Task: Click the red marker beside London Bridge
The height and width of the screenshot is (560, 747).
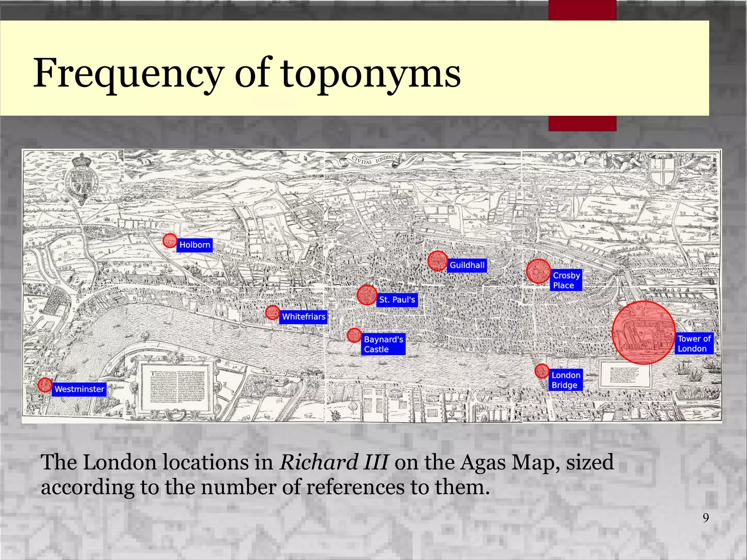Action: tap(542, 371)
